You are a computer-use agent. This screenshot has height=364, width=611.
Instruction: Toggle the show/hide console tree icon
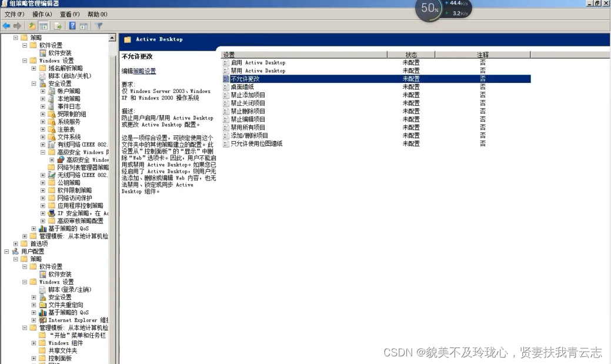click(x=44, y=26)
